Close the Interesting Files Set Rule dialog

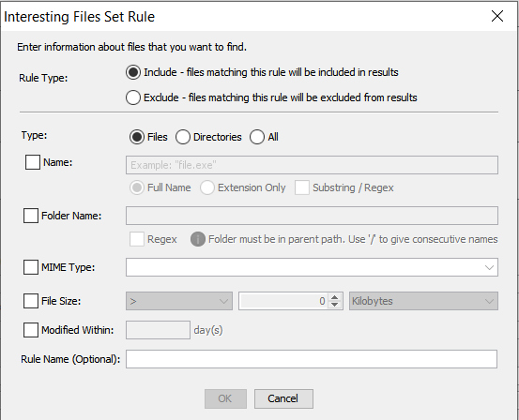497,16
